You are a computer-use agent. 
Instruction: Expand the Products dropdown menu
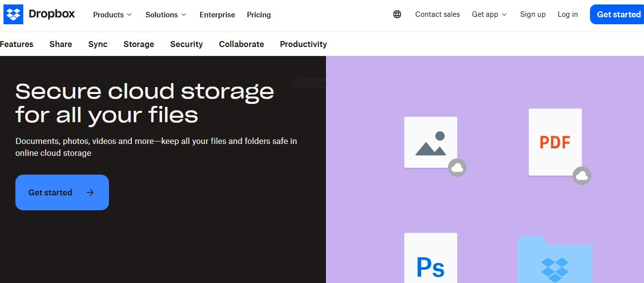[x=112, y=15]
